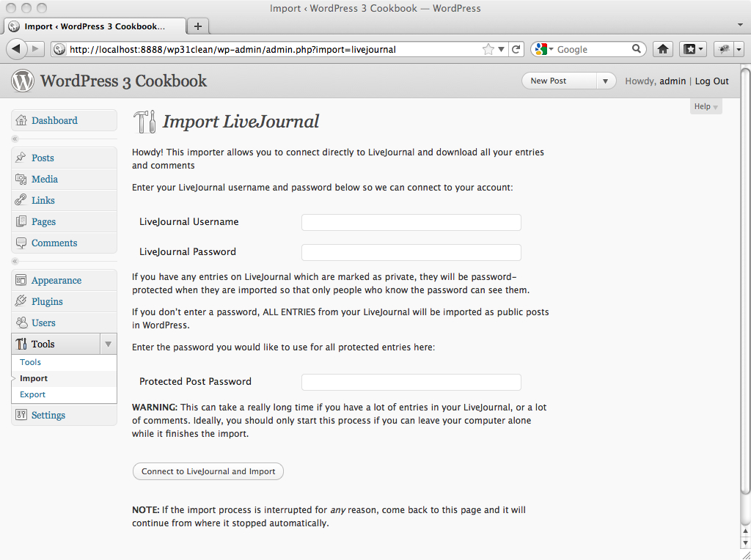Click the search magnifier icon
The height and width of the screenshot is (560, 751).
coord(636,49)
